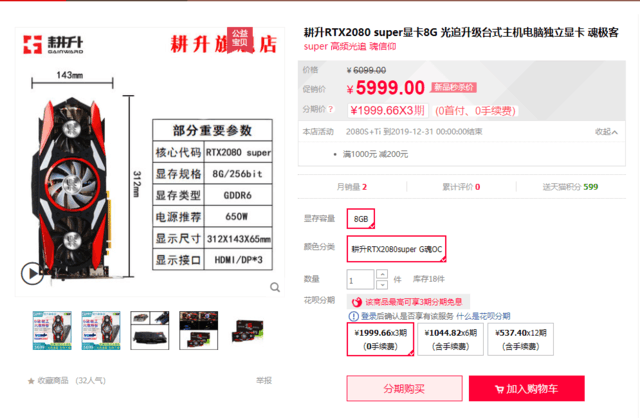Decrease quantity with the down arrow
Screen dimensions: 640x418
pos(382,285)
